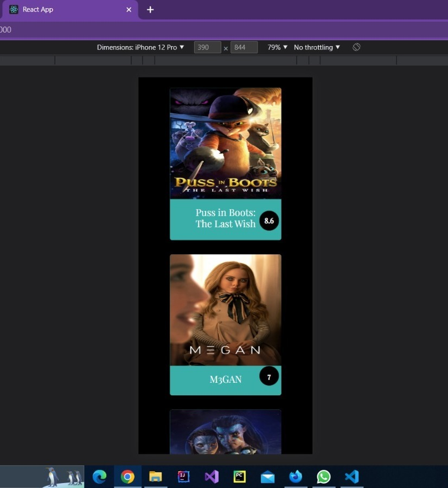Screen dimensions: 448x488
Task: Open Visual Studio from the taskbar
Action: pyautogui.click(x=212, y=477)
